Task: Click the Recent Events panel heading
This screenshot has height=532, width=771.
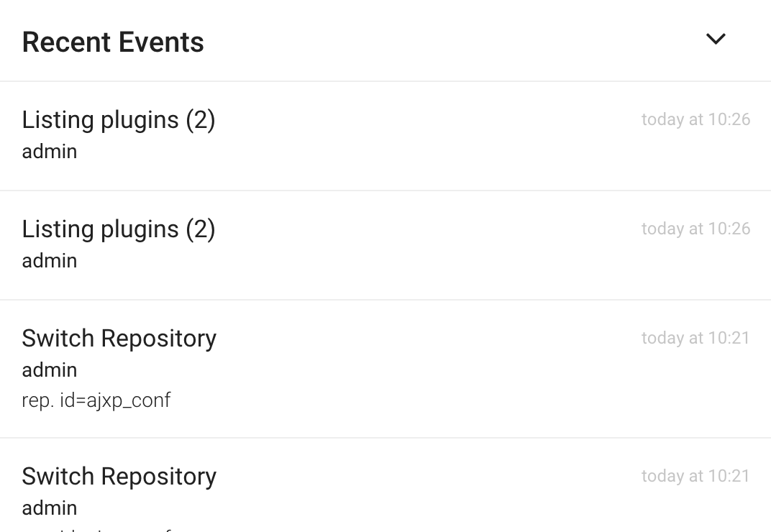Action: (113, 42)
